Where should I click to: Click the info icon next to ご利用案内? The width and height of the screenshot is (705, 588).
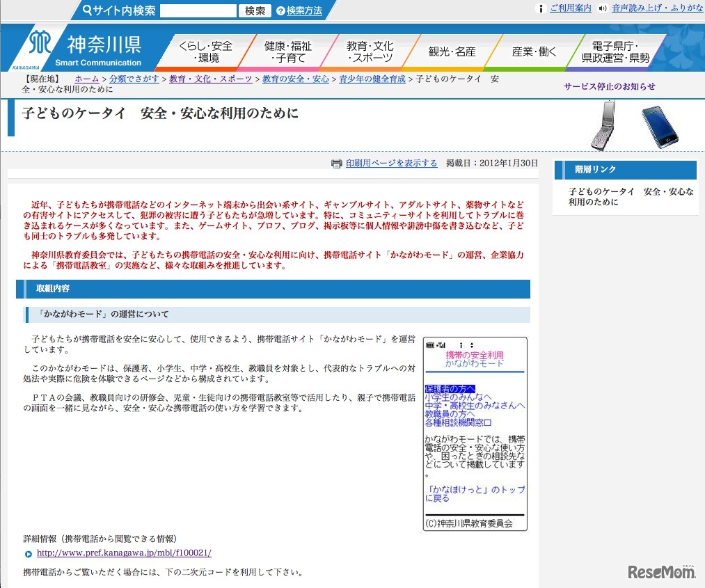541,9
